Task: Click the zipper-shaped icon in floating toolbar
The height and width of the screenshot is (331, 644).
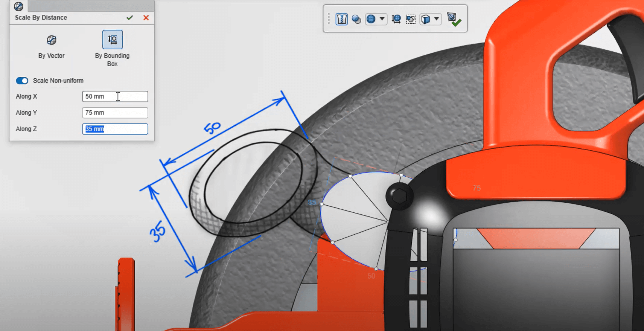Action: point(341,19)
